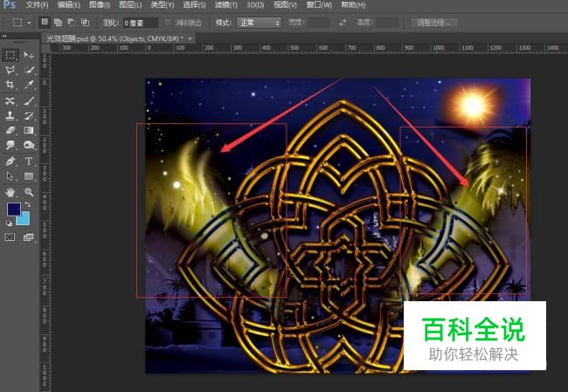The image size is (568, 392).
Task: Select the Hand tool
Action: click(x=10, y=192)
